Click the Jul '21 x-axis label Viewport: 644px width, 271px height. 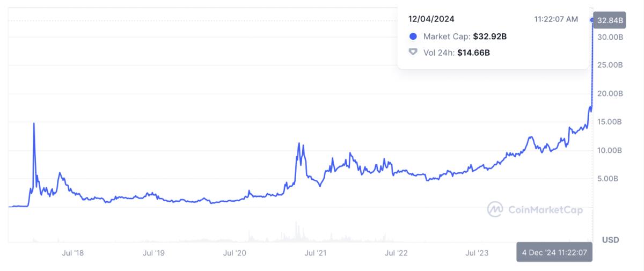(316, 252)
